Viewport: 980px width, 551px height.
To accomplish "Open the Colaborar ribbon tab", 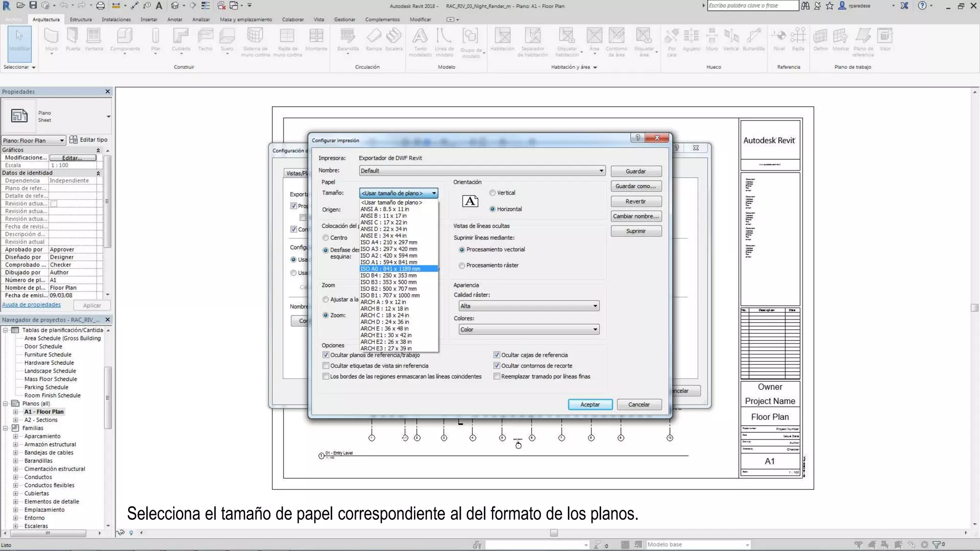I will 293,20.
